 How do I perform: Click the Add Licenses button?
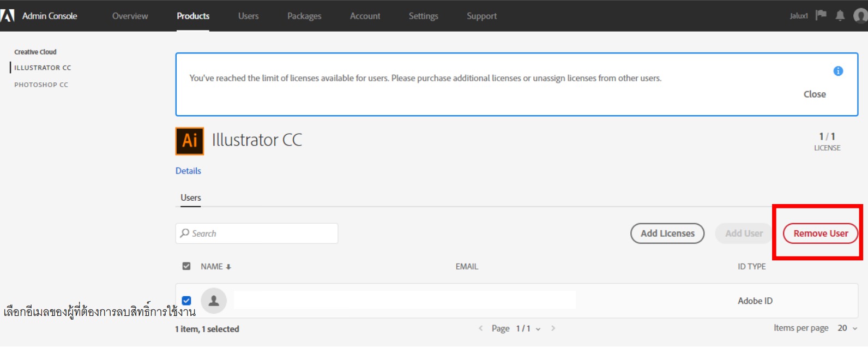click(x=667, y=234)
